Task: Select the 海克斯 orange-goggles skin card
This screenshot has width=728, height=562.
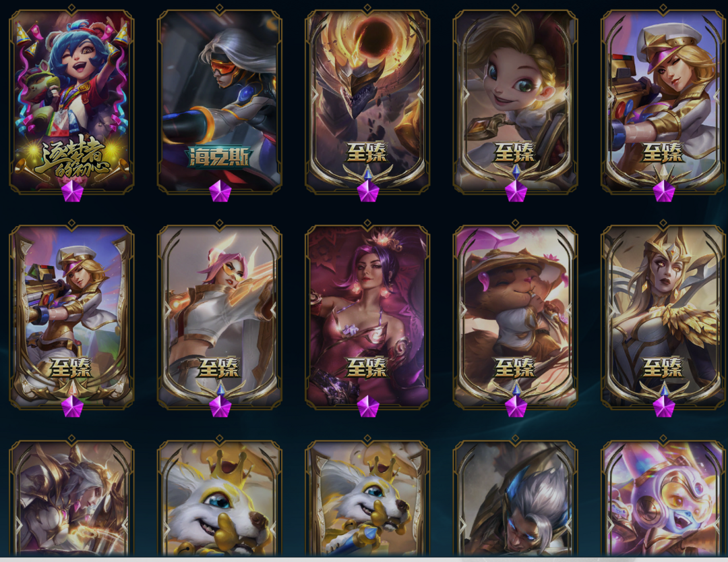Action: (220, 101)
